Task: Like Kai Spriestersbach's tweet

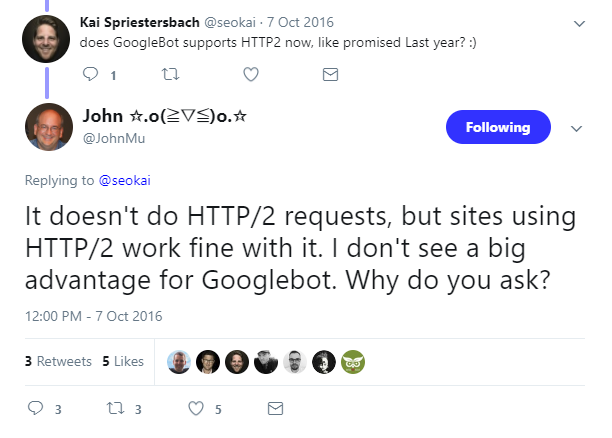Action: point(250,74)
